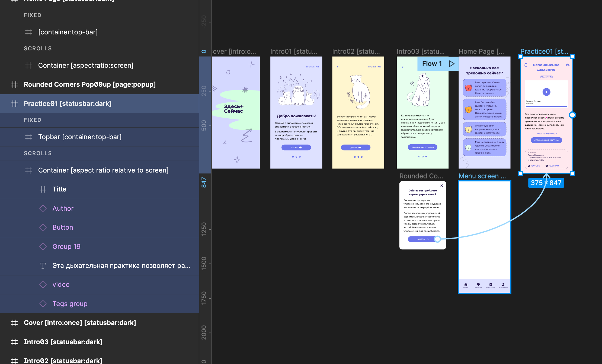The height and width of the screenshot is (364, 602).
Task: Click the prototype connection node on НАЧАТЬ button
Action: [437, 239]
